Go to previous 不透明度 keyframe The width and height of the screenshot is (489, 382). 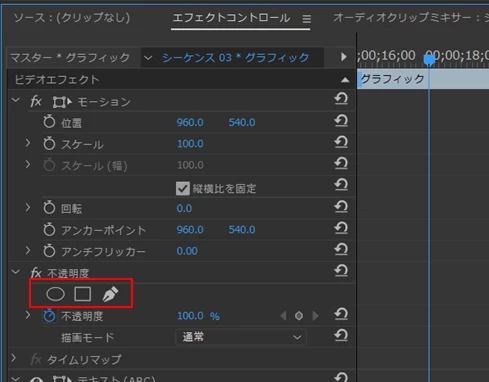tap(283, 316)
